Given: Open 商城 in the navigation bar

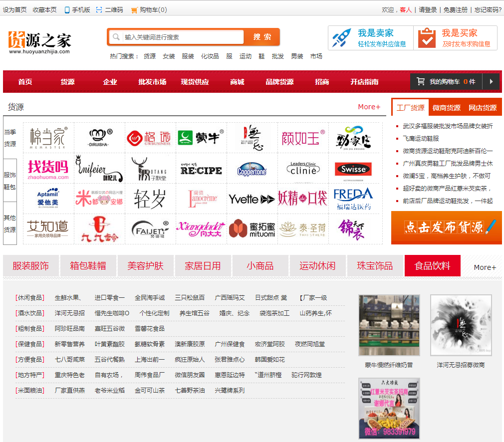Looking at the screenshot, I should pyautogui.click(x=237, y=82).
